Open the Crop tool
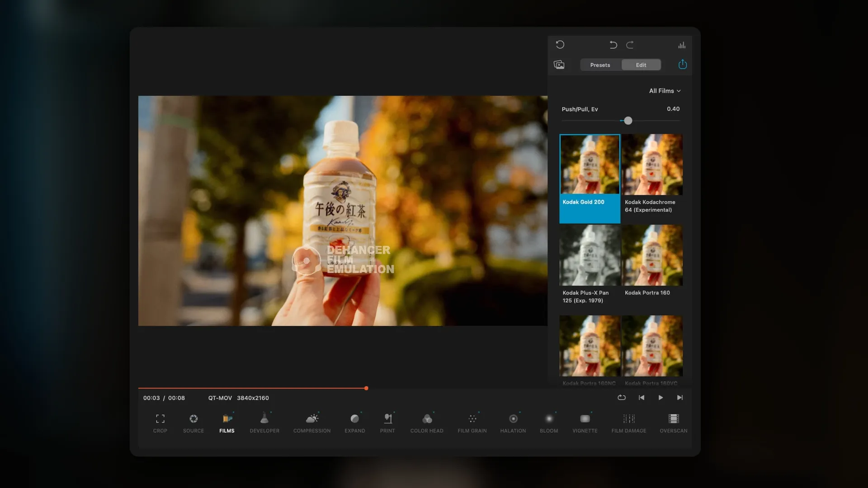This screenshot has width=868, height=488. coord(160,423)
